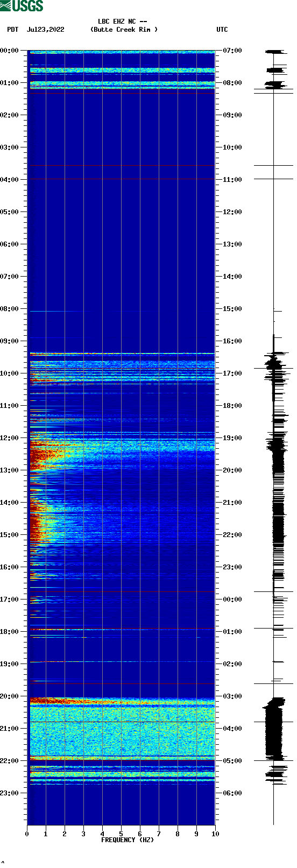This screenshot has height=868, width=297.
Task: Click the 'FREQUENCY (HZ)' axis label
Action: pos(128,840)
